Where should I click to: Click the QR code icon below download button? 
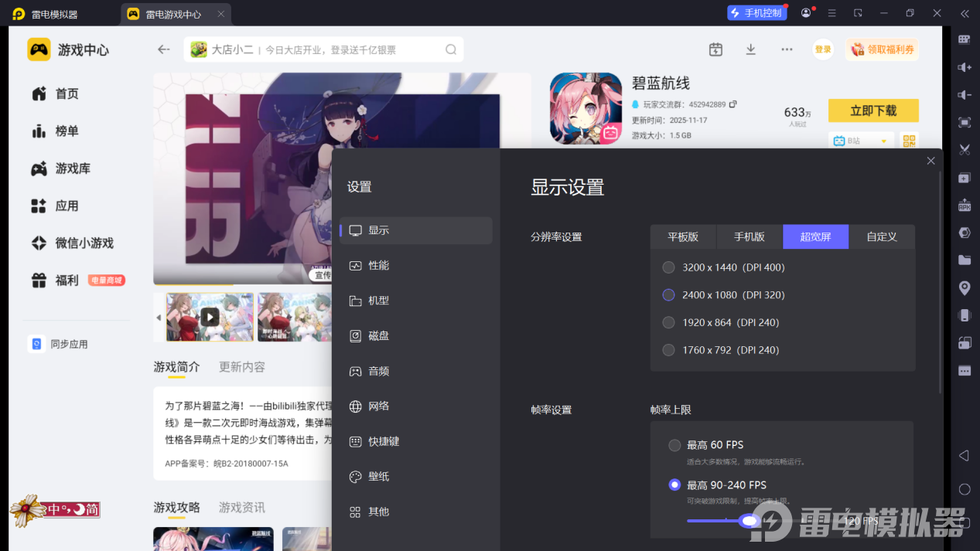[x=910, y=141]
